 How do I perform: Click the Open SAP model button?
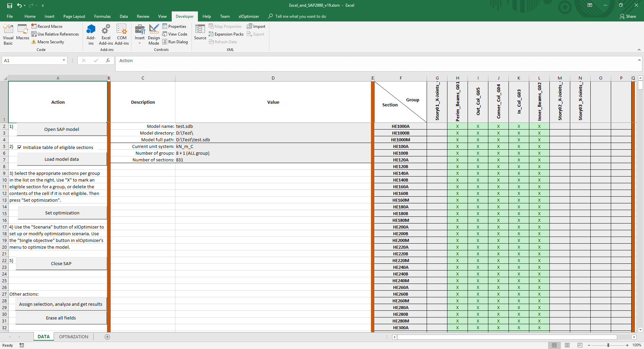62,129
